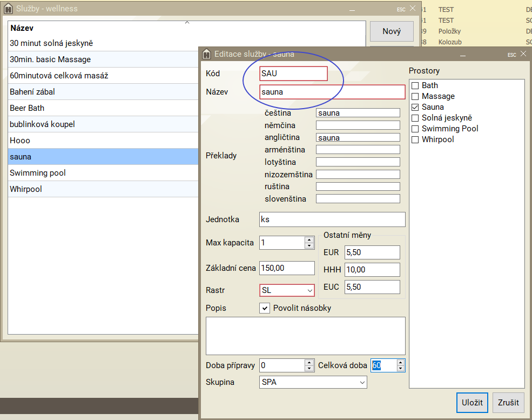
Task: Click the Zrušit button
Action: 508,403
